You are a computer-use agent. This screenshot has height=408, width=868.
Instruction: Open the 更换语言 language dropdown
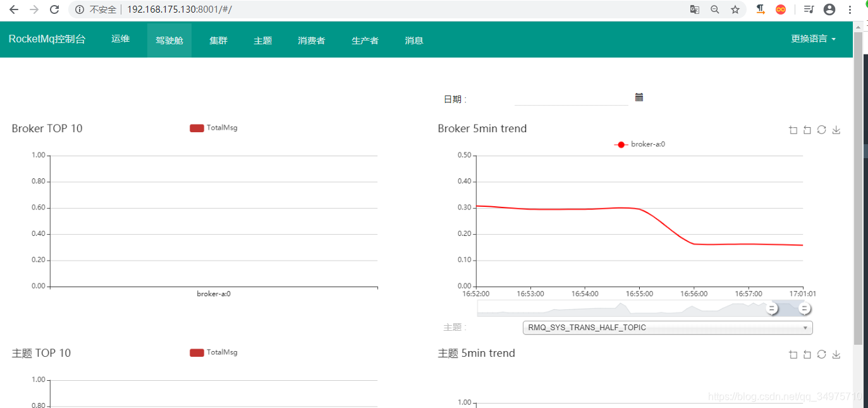pos(813,39)
